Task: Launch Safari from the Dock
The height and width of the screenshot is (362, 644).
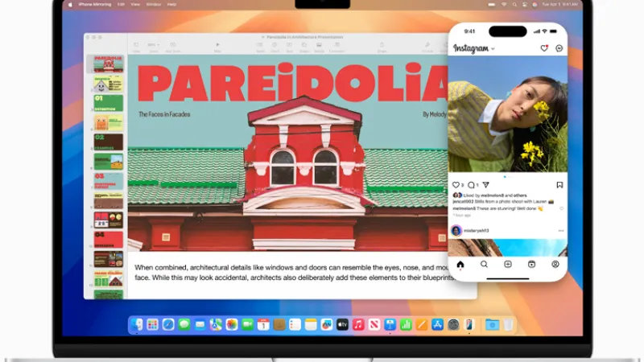Action: pos(168,325)
